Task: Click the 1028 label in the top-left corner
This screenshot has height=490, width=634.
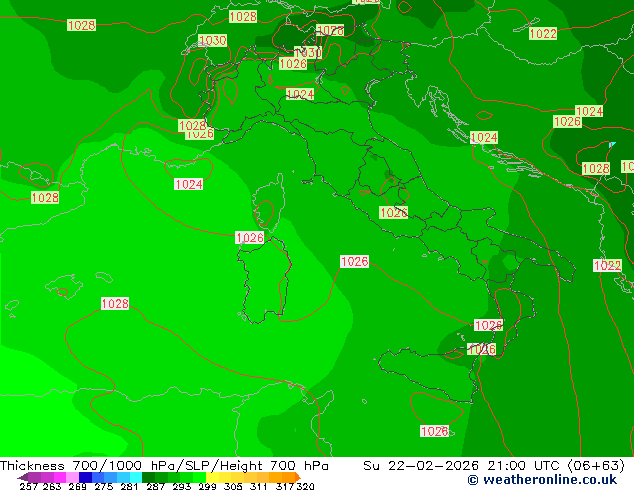Action: pos(81,25)
